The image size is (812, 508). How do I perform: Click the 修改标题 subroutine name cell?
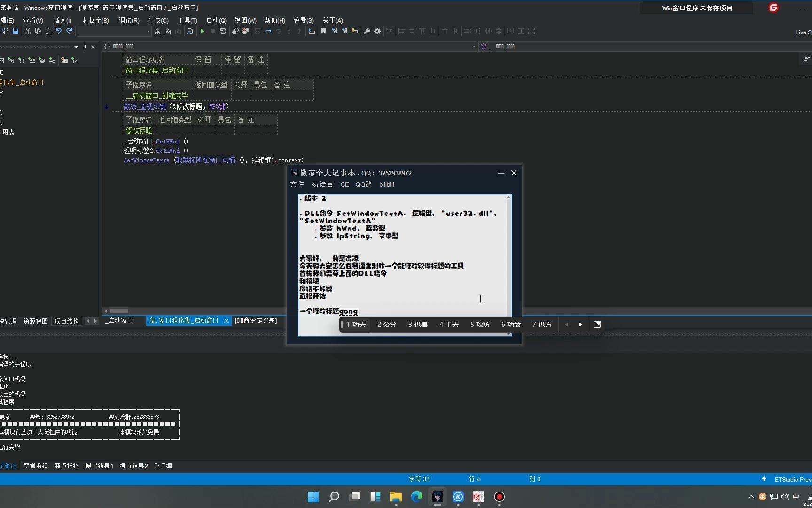(x=139, y=130)
